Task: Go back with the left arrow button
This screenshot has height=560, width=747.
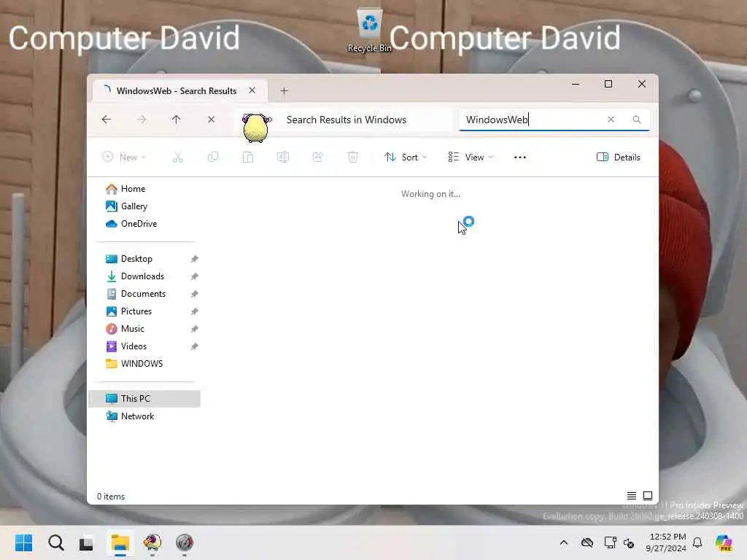Action: [x=107, y=120]
